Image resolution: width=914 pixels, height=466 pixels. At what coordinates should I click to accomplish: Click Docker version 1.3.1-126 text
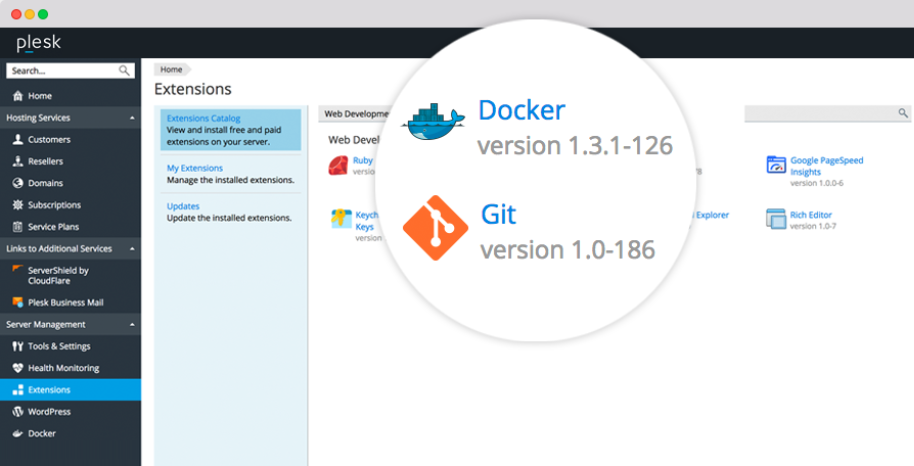click(575, 146)
